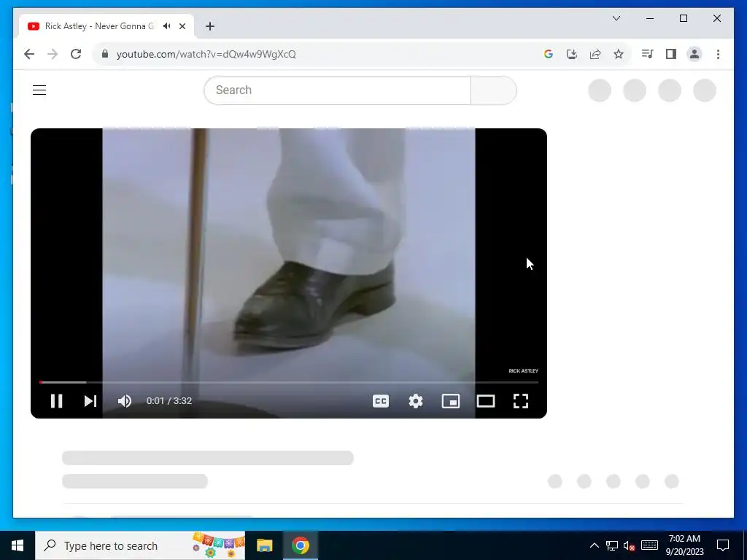The image size is (747, 560).
Task: Open network status tray icon
Action: [612, 545]
